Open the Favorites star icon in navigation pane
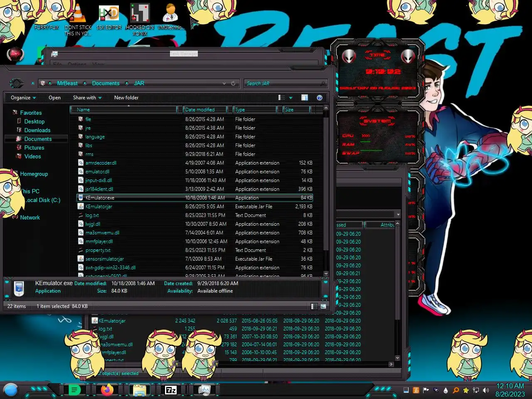The image size is (532, 399). click(15, 113)
